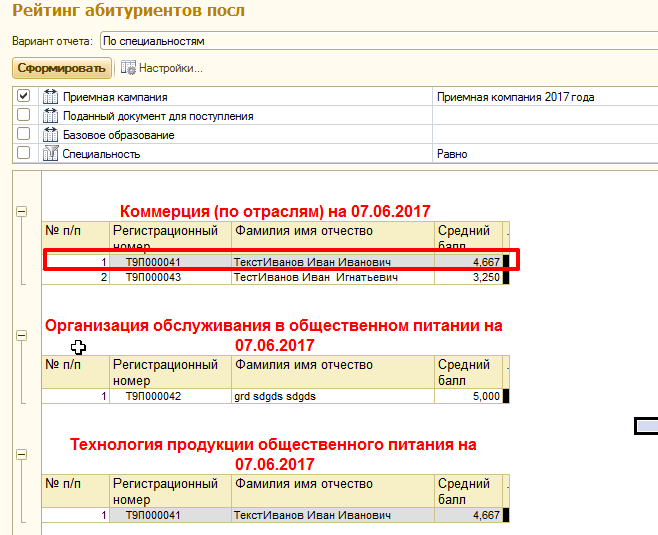Enable the Поданный документ для поступления checkbox
This screenshot has height=535, width=658.
24,116
